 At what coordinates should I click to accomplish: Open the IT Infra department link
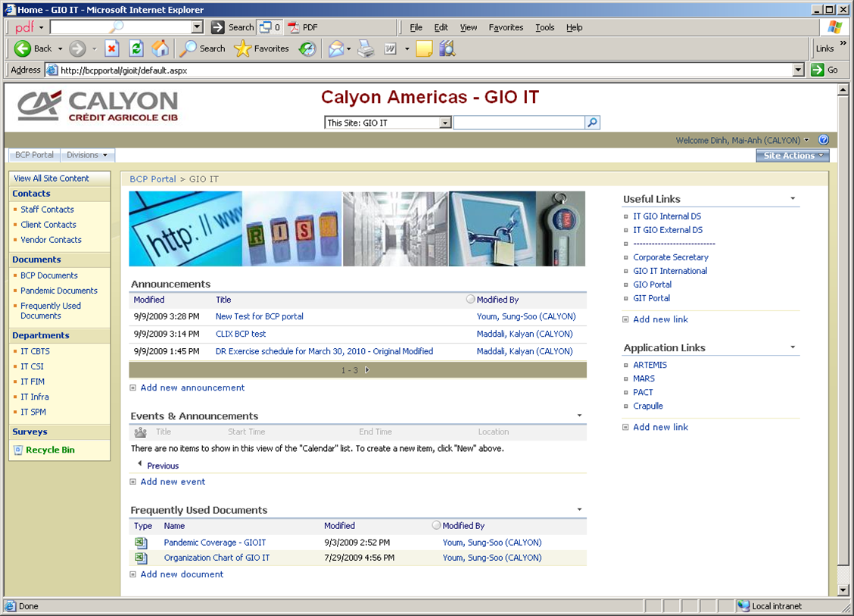[x=35, y=397]
